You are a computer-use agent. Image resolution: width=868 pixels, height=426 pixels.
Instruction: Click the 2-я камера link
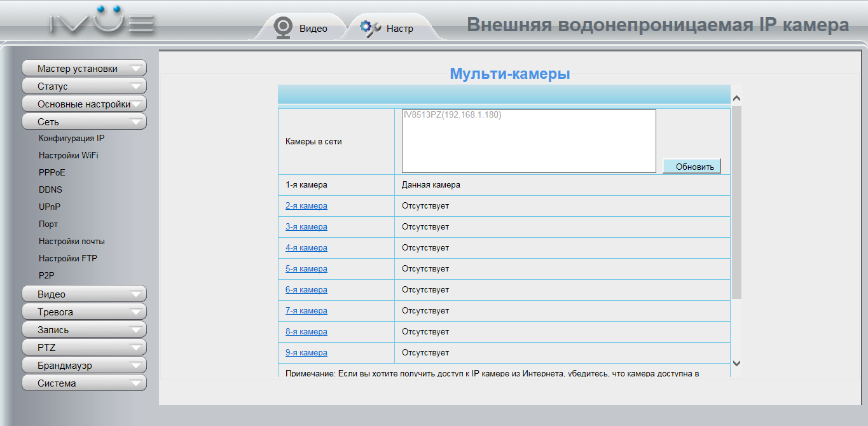307,205
